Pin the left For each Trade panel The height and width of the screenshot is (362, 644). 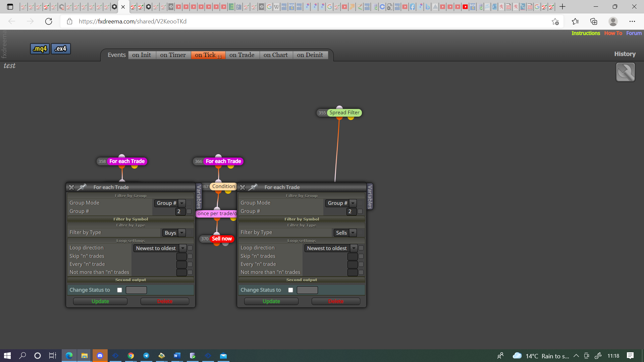coord(82,187)
